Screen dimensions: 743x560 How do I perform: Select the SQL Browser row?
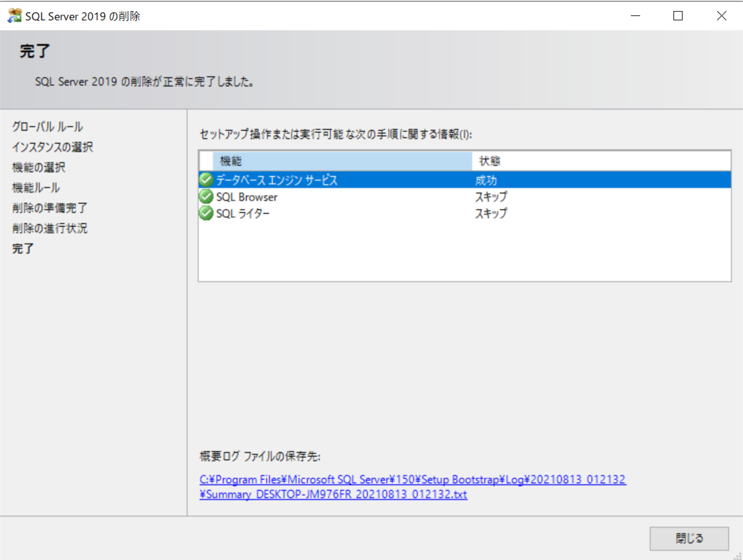pos(310,196)
